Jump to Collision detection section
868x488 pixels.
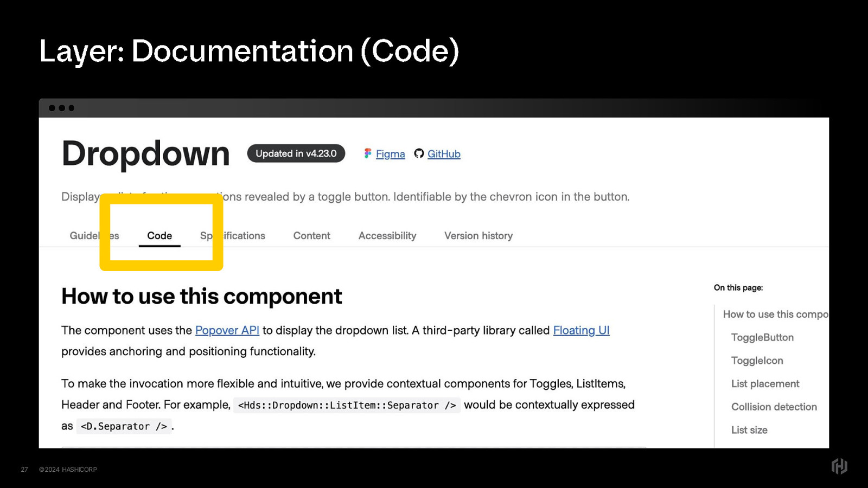pos(774,407)
